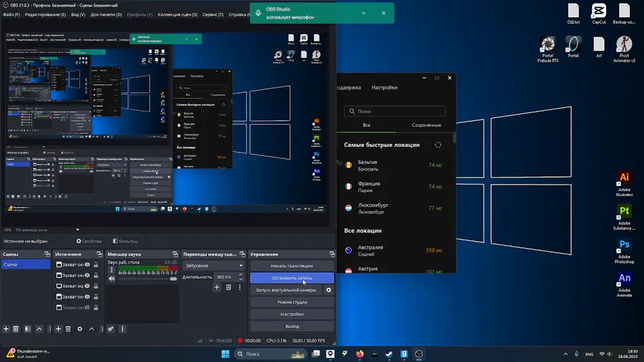Open the Pivot Animator v5 desktop shortcut

click(x=624, y=49)
